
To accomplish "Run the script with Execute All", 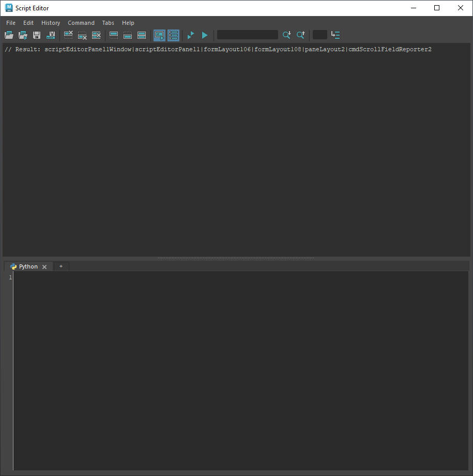I will click(191, 35).
